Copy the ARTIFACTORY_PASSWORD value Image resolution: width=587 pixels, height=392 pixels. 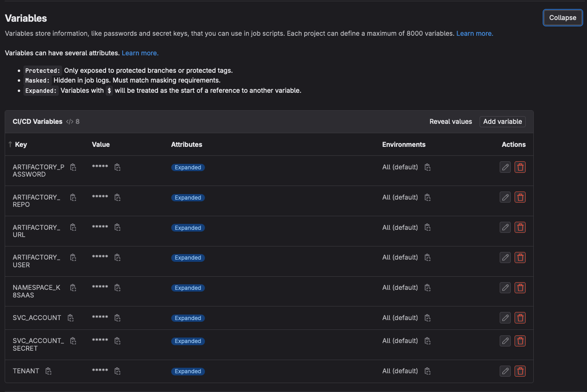click(x=118, y=167)
